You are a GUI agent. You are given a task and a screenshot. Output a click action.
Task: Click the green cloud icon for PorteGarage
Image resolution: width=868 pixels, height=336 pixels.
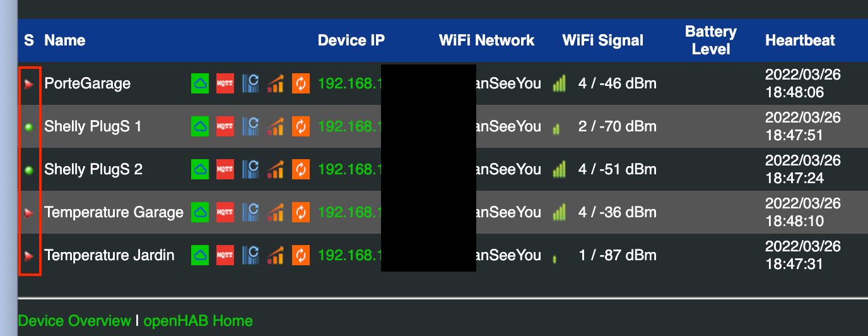click(200, 83)
